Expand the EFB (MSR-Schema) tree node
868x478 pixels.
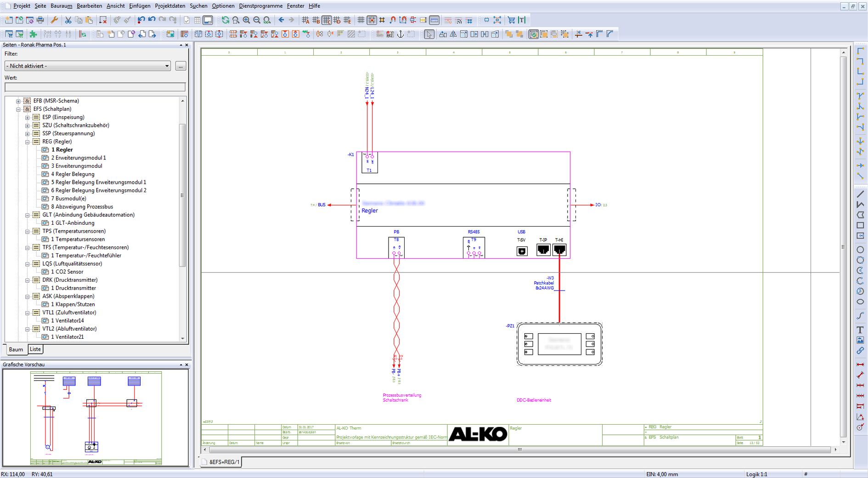point(18,101)
